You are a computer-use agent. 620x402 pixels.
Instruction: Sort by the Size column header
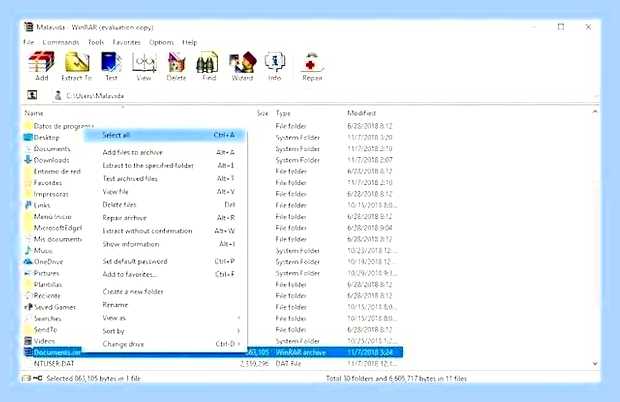click(x=263, y=113)
